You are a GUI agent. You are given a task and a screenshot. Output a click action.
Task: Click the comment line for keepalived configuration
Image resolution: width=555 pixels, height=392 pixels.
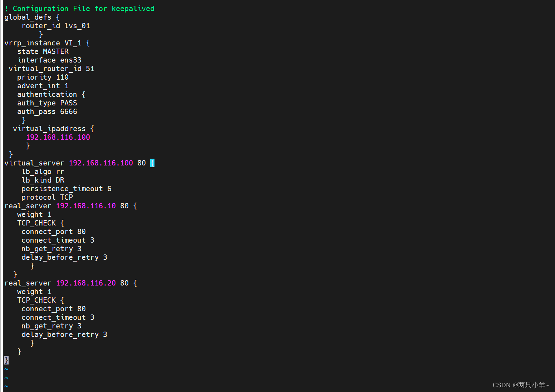tap(79, 8)
